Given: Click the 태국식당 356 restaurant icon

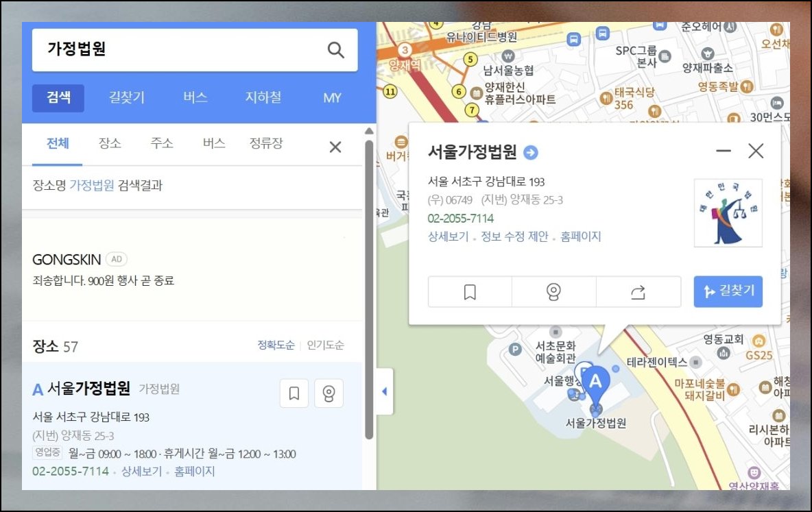Looking at the screenshot, I should 606,98.
